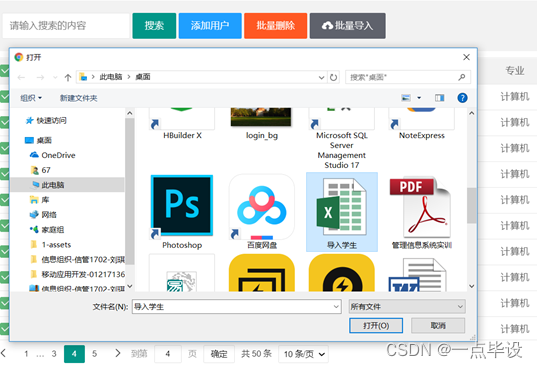Open the 10 条/页 page size dropdown
Viewport: 538px width, 368px height.
click(x=304, y=354)
